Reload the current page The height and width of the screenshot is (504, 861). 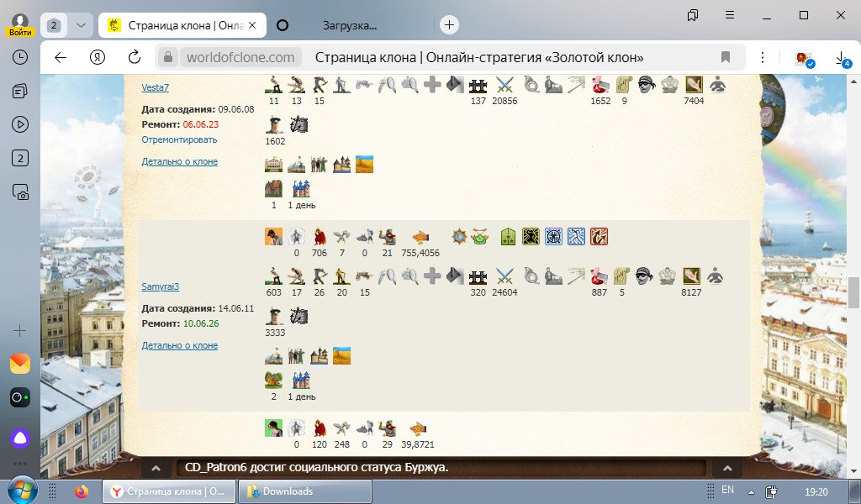[x=135, y=57]
